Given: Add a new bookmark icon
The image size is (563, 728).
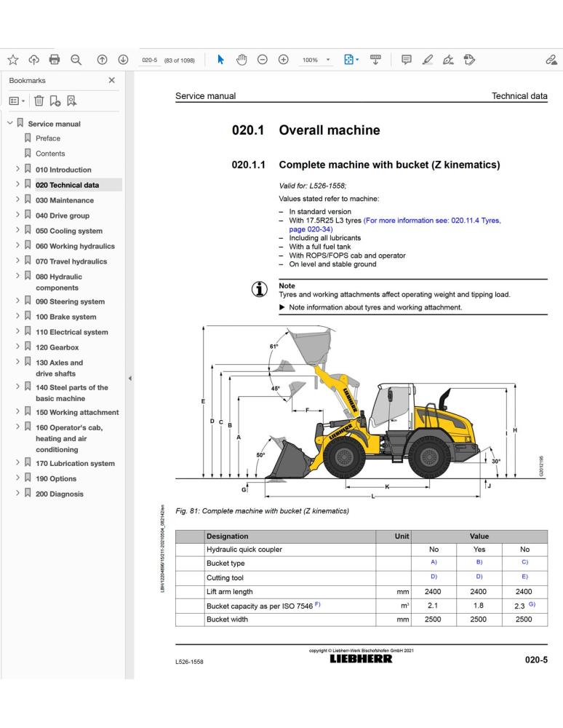Looking at the screenshot, I should 55,100.
